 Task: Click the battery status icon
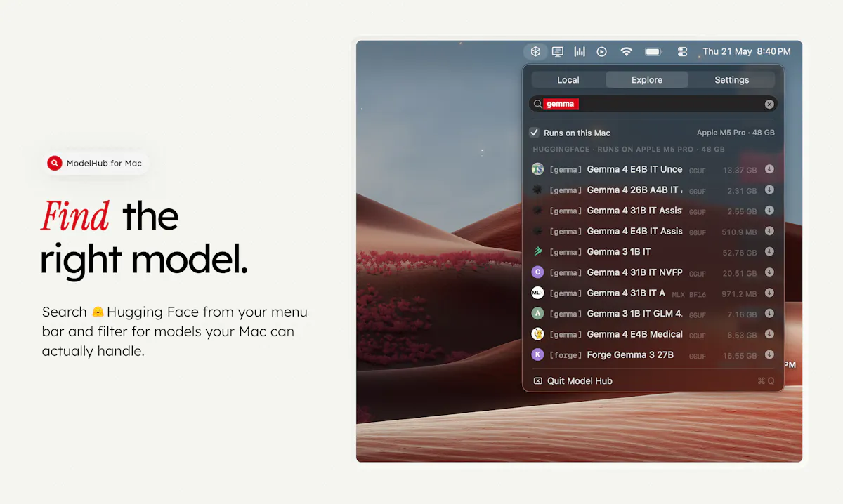coord(654,51)
